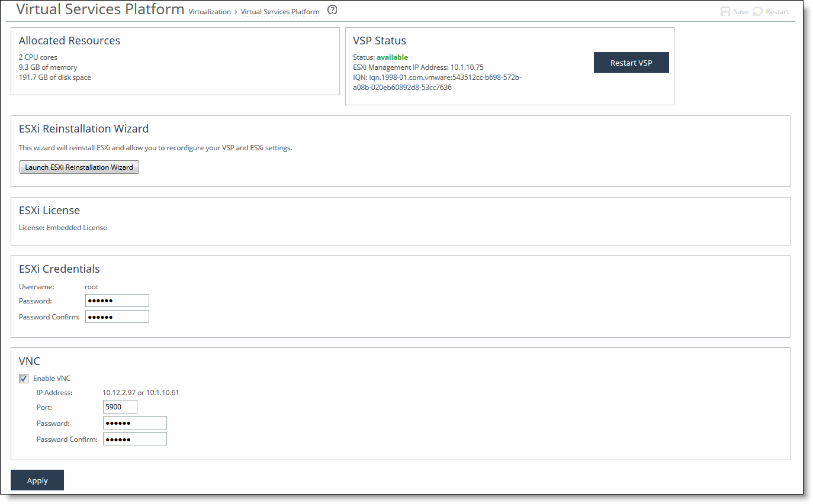Focus the ESXi Password Confirm field
This screenshot has height=504, width=813.
click(117, 316)
